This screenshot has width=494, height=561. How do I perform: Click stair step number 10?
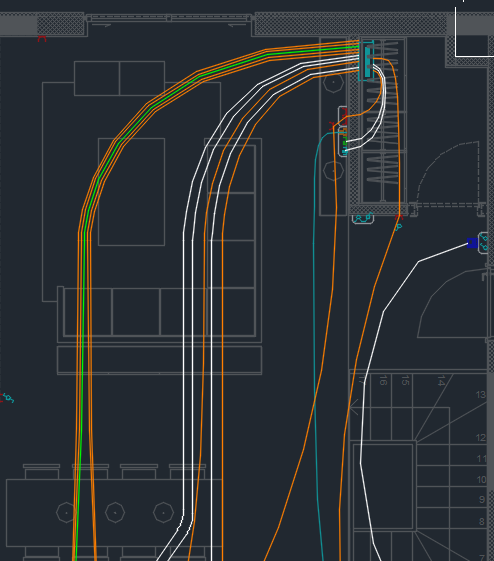pyautogui.click(x=481, y=479)
